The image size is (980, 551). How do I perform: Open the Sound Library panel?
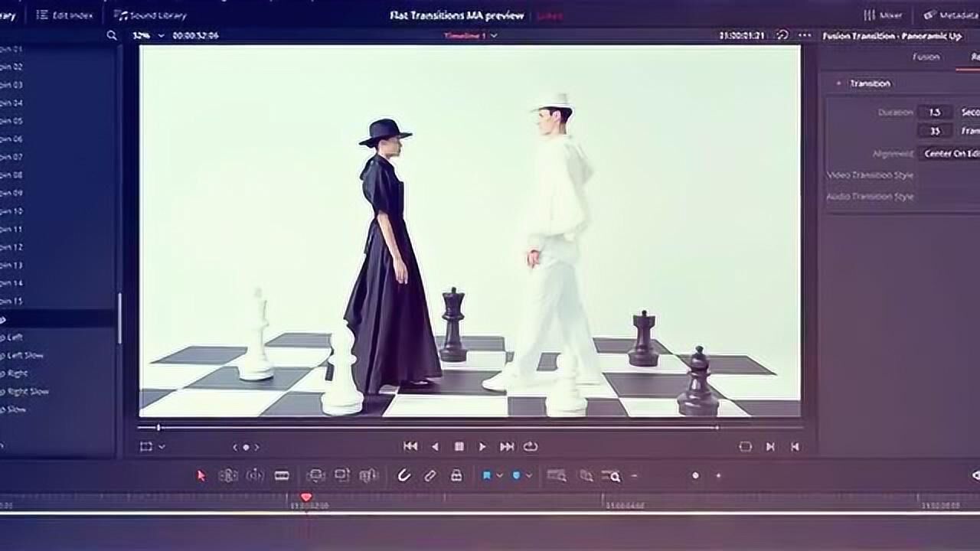(150, 15)
